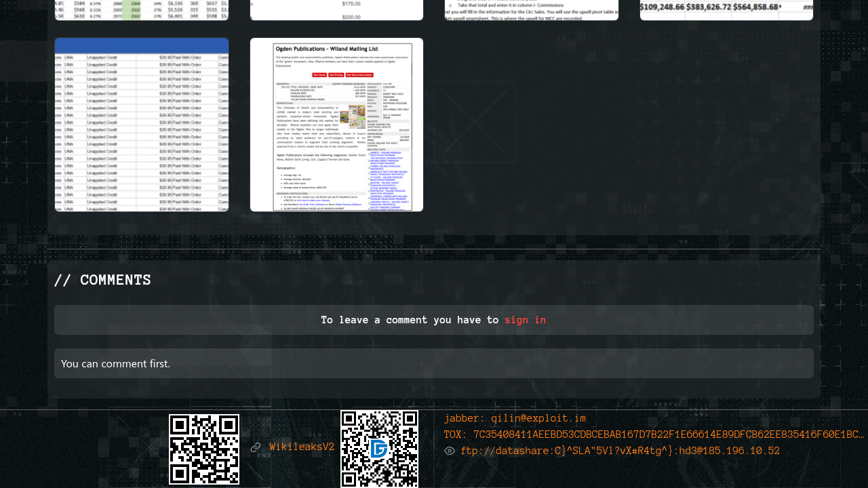Click the // COMMENTS heading
The width and height of the screenshot is (868, 488).
[x=102, y=280]
